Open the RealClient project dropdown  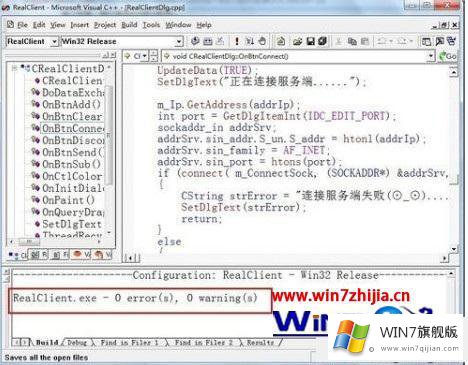(x=54, y=42)
